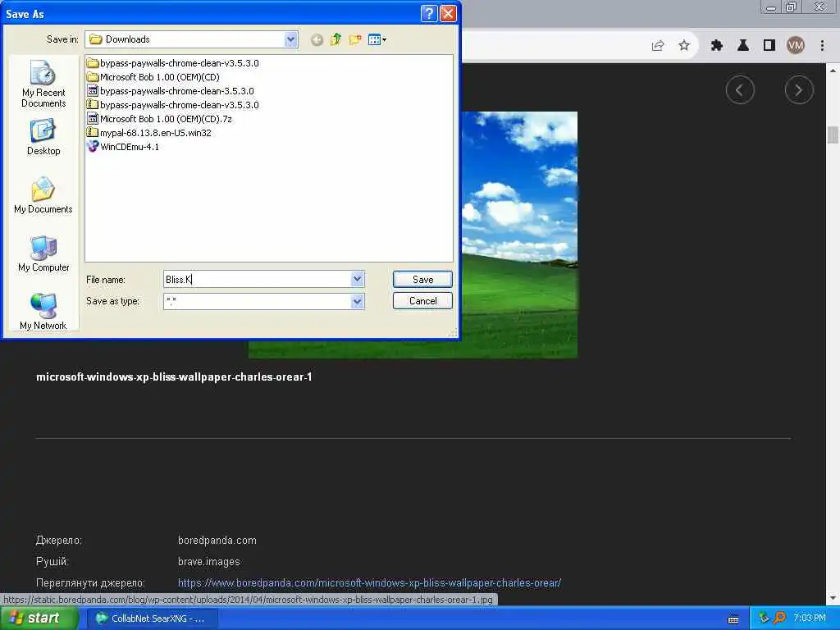
Task: Select the WinCDEmu-4.1 installer file
Action: [123, 147]
